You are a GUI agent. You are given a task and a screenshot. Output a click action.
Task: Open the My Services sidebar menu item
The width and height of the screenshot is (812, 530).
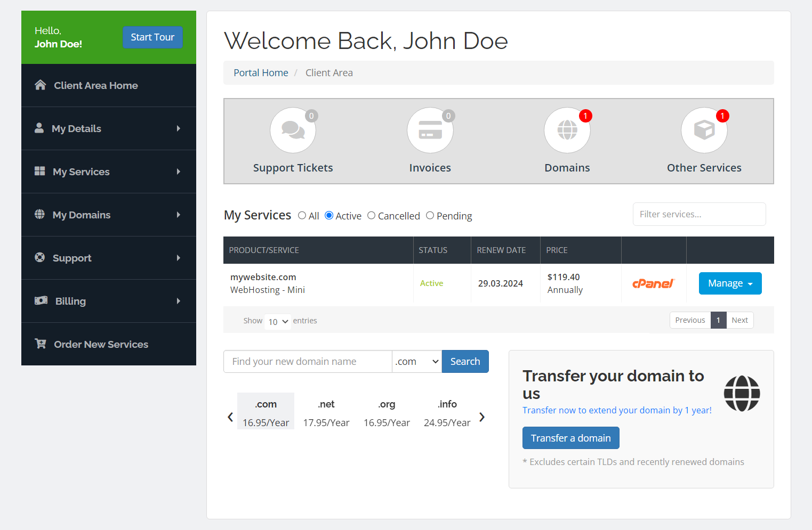109,172
